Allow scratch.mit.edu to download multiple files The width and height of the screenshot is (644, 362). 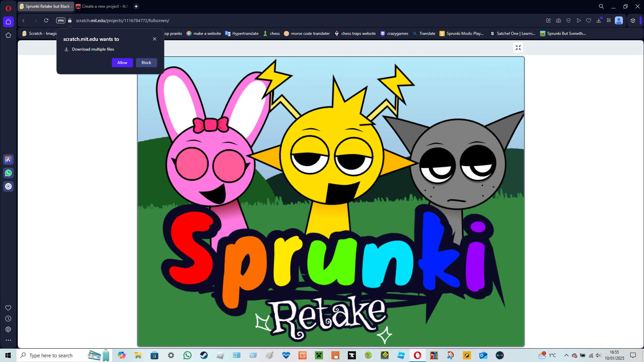[122, 63]
